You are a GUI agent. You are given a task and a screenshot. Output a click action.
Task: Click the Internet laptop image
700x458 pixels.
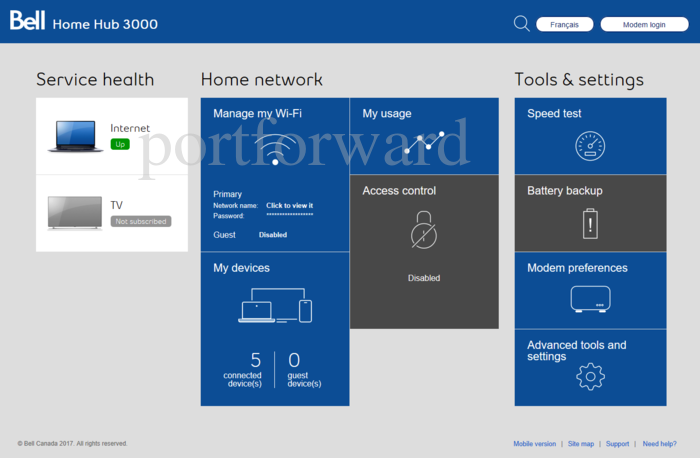tap(75, 136)
